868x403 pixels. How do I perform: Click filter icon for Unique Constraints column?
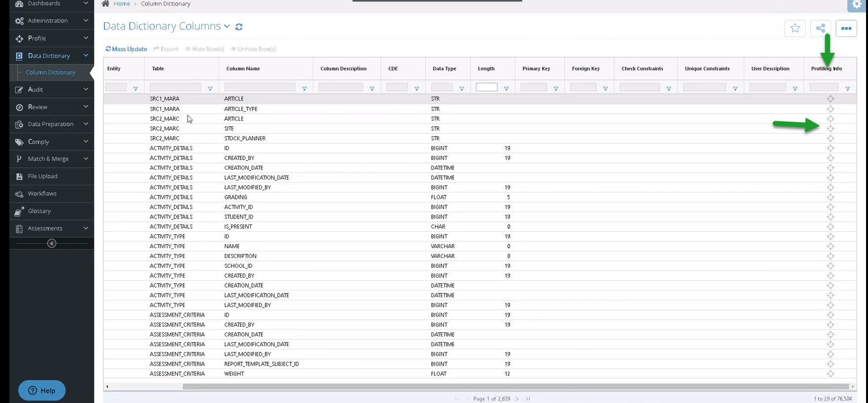coord(735,89)
